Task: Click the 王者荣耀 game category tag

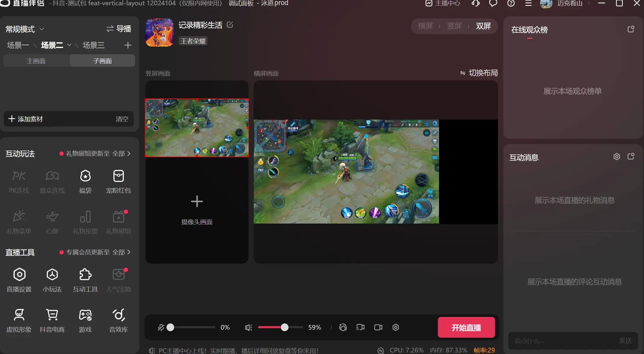Action: point(193,41)
